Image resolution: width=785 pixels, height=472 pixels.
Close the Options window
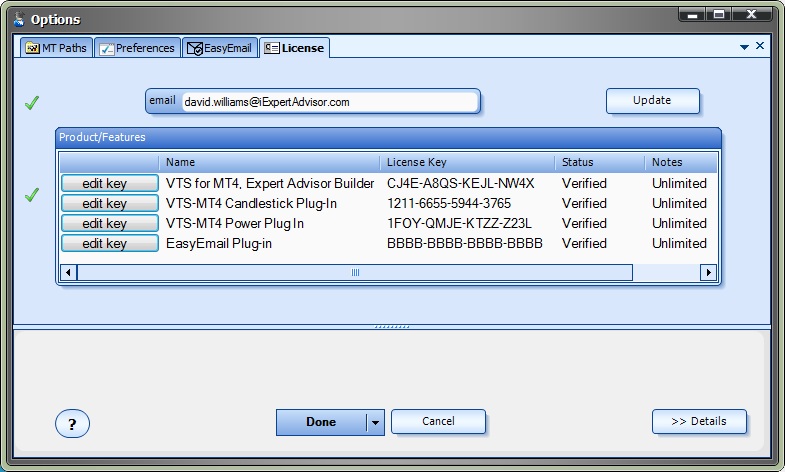click(x=751, y=15)
